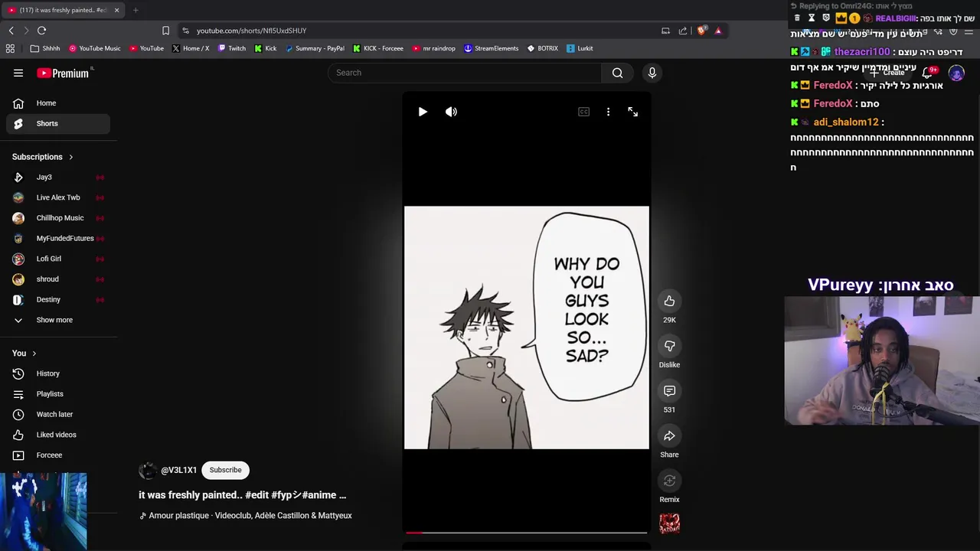This screenshot has height=551, width=980.
Task: Open the 531 comments panel
Action: (669, 391)
